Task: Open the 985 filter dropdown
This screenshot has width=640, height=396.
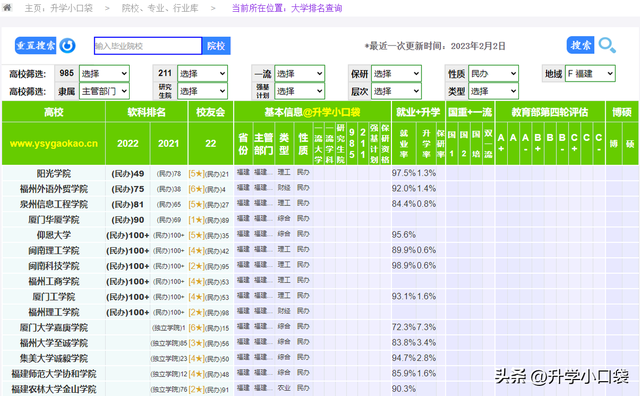Action: pos(104,73)
